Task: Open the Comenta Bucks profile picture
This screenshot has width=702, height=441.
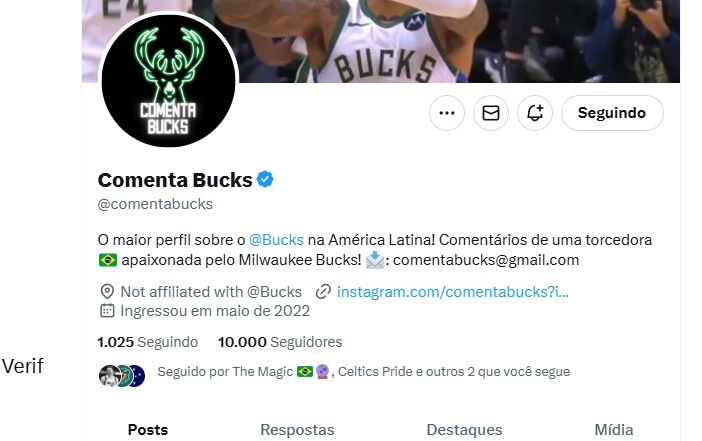Action: tap(168, 81)
